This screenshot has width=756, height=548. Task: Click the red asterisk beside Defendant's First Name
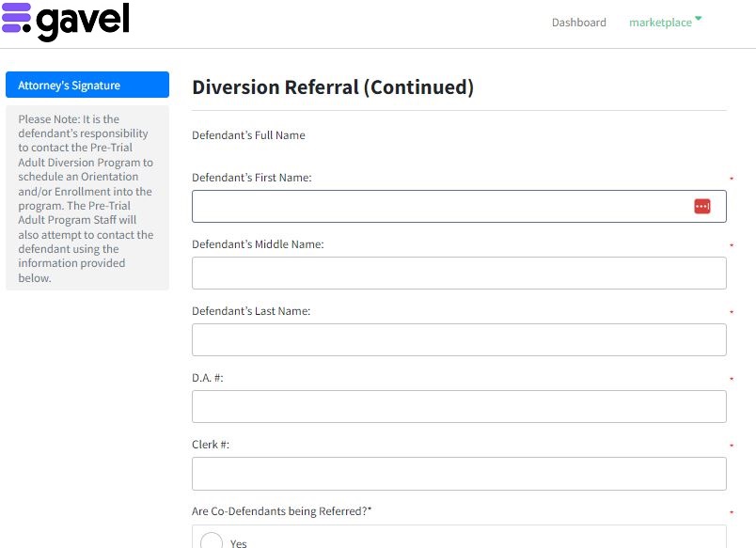pos(731,178)
